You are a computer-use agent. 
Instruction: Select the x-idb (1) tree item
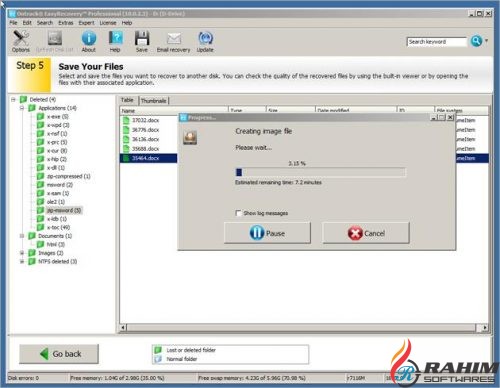(x=57, y=219)
